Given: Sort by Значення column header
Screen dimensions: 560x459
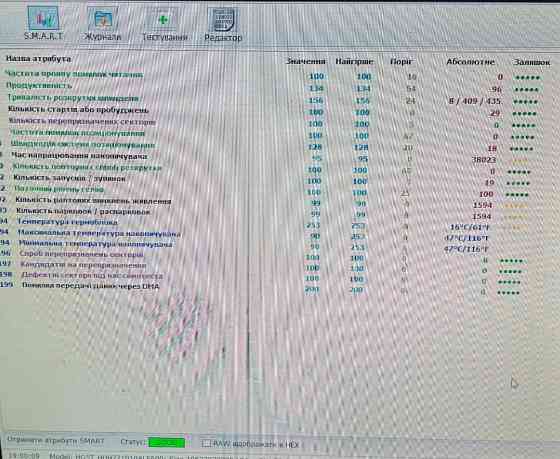Looking at the screenshot, I should pos(305,61).
